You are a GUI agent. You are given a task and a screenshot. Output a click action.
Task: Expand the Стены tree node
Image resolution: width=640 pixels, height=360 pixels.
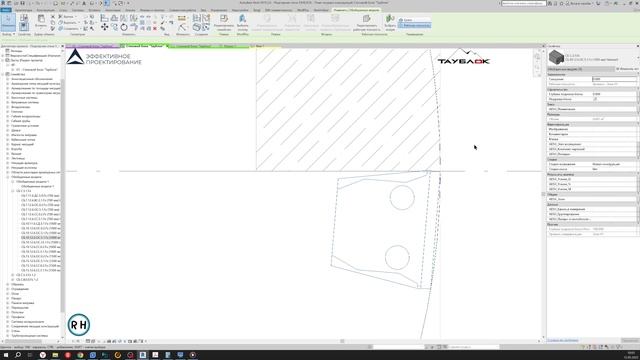[8, 331]
